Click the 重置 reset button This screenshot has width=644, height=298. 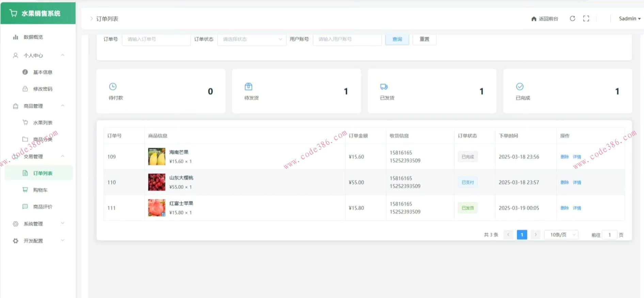pos(424,39)
